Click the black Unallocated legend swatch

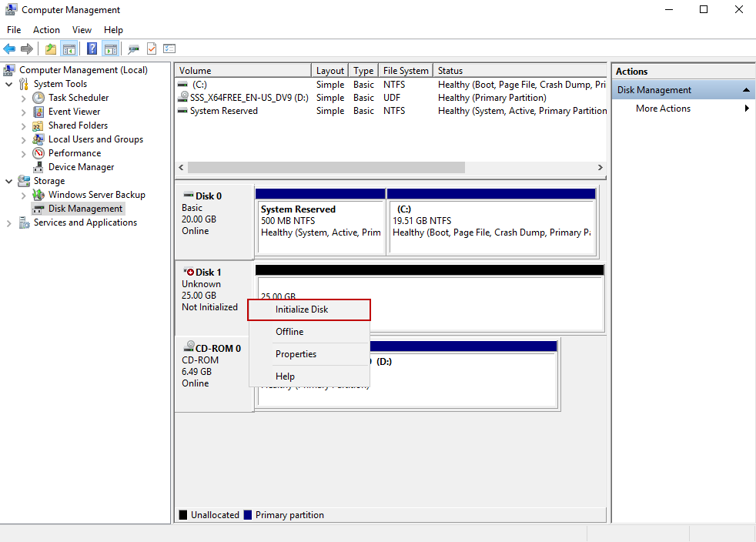point(183,515)
